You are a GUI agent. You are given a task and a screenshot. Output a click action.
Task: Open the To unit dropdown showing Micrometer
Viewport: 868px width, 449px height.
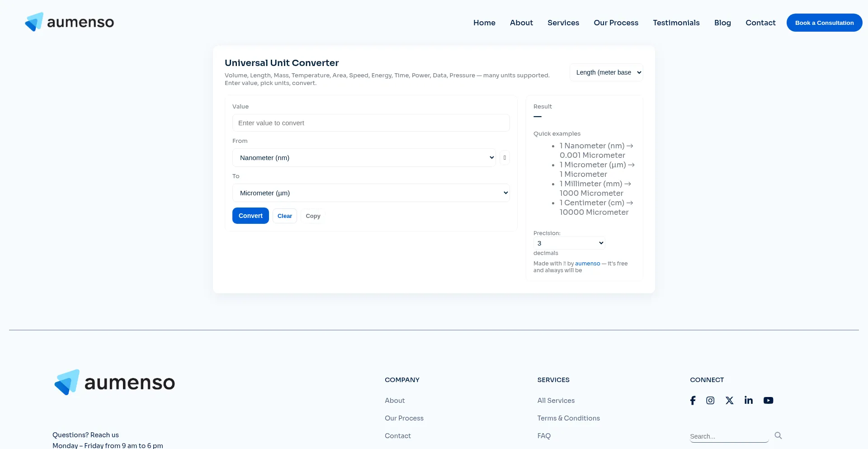[371, 193]
